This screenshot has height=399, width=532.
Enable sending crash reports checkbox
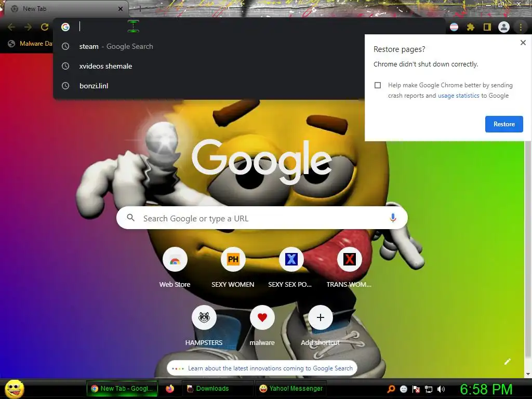[x=378, y=85]
